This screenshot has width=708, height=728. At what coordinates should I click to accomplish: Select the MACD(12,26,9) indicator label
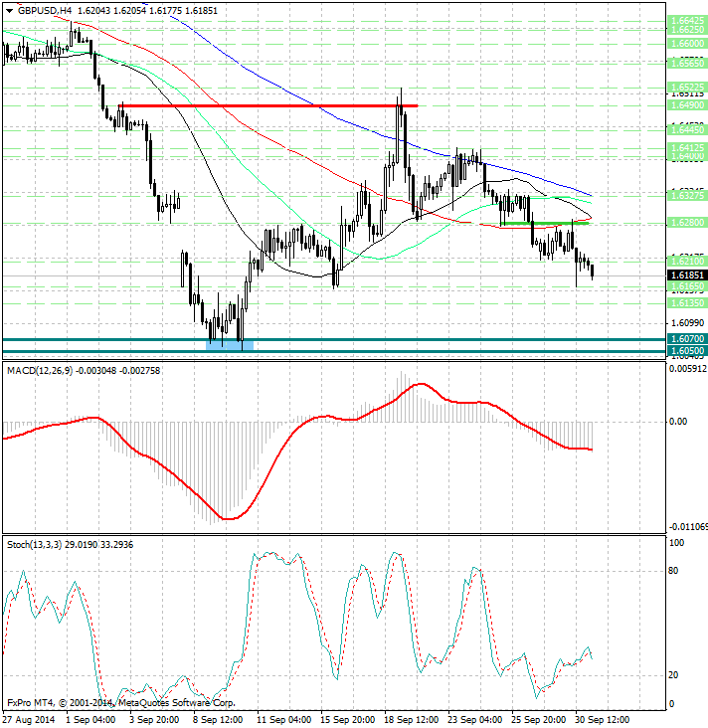pos(40,371)
